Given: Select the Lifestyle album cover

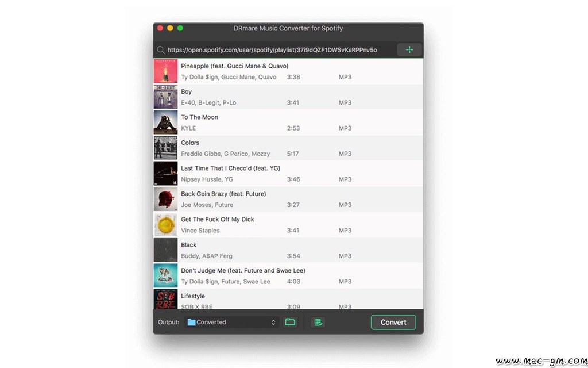Looking at the screenshot, I should coord(165,299).
